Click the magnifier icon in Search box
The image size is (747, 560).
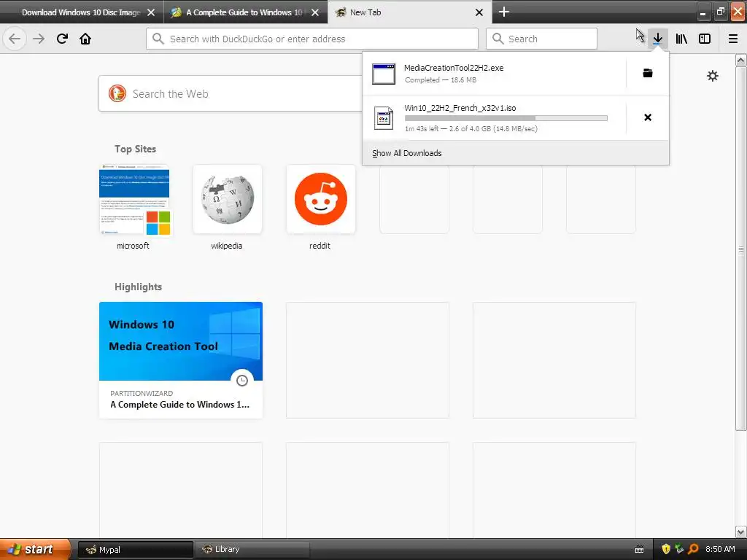click(498, 39)
